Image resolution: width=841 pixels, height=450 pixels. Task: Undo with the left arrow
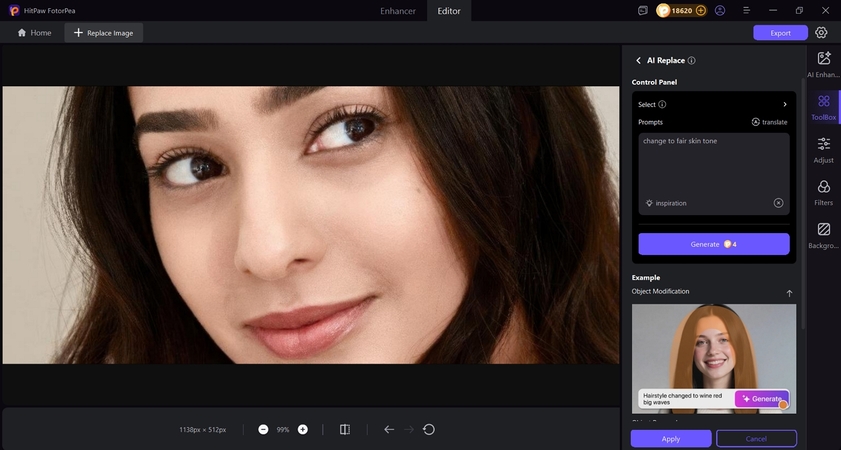(x=389, y=429)
